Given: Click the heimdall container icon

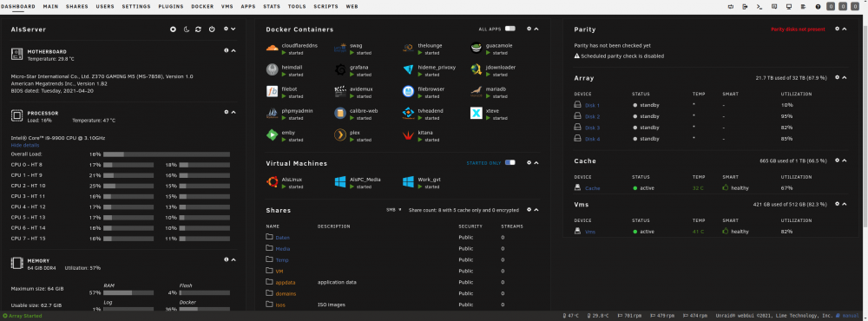Looking at the screenshot, I should coord(272,69).
